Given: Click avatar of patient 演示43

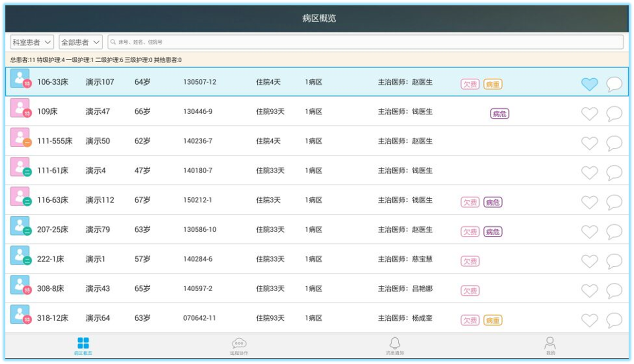Looking at the screenshot, I should [20, 286].
